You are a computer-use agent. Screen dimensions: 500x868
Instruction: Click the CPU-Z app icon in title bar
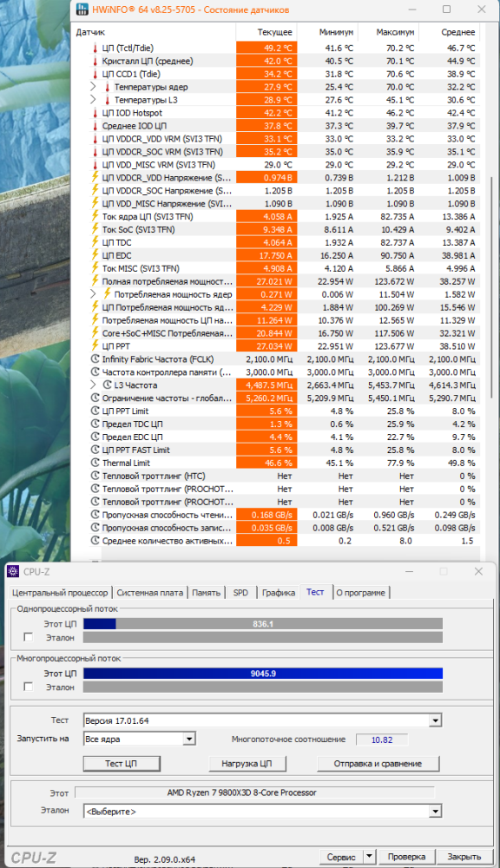tap(13, 571)
